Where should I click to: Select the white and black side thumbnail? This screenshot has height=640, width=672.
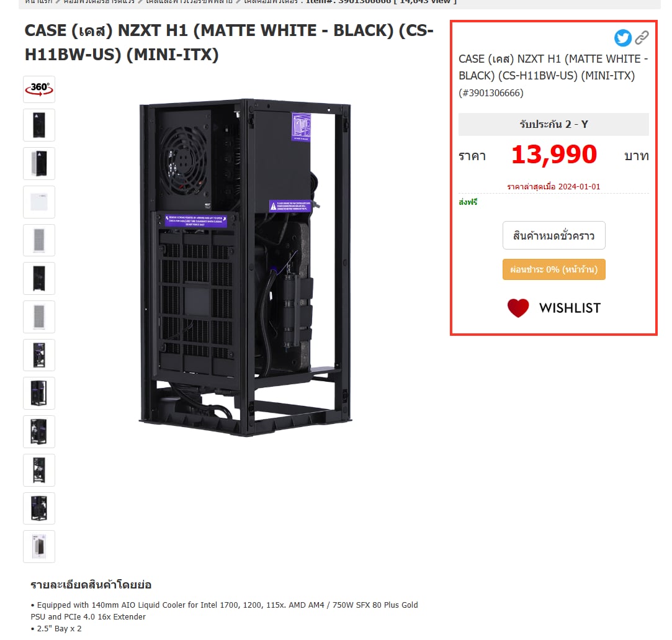39,163
